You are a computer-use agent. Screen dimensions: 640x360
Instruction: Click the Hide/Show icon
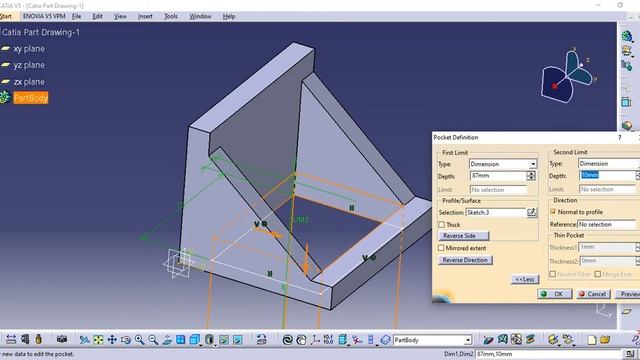click(224, 340)
